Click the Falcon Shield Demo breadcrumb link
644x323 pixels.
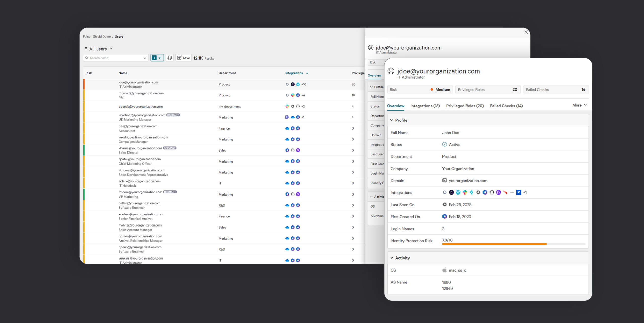[97, 37]
